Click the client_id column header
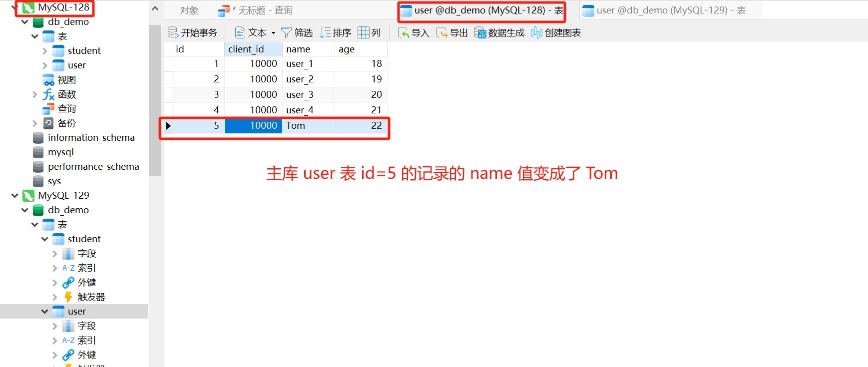Image resolution: width=868 pixels, height=367 pixels. [253, 49]
